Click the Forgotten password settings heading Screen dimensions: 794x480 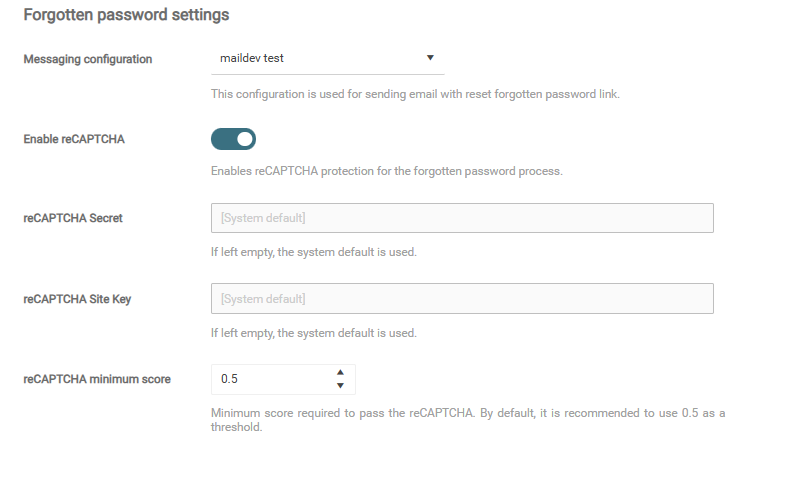[x=126, y=15]
